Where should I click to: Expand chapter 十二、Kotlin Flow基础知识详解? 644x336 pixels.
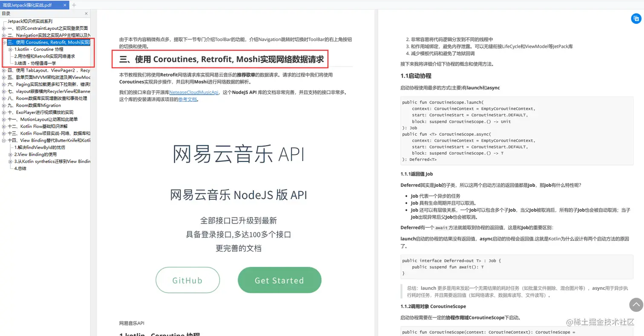coord(4,126)
